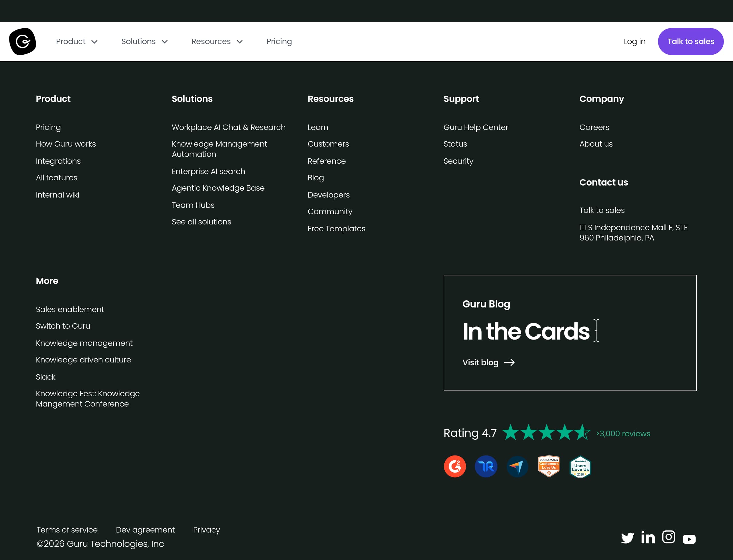The image size is (733, 560).
Task: Select Pricing in the top navigation
Action: pos(279,41)
